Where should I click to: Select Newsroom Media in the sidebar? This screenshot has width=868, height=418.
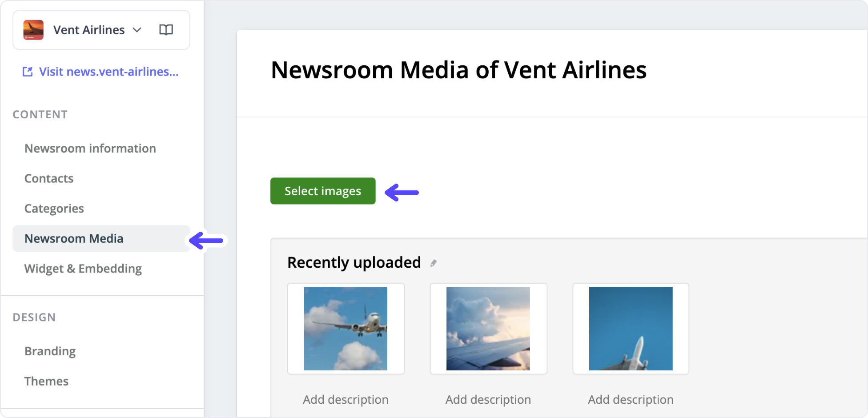(x=101, y=238)
